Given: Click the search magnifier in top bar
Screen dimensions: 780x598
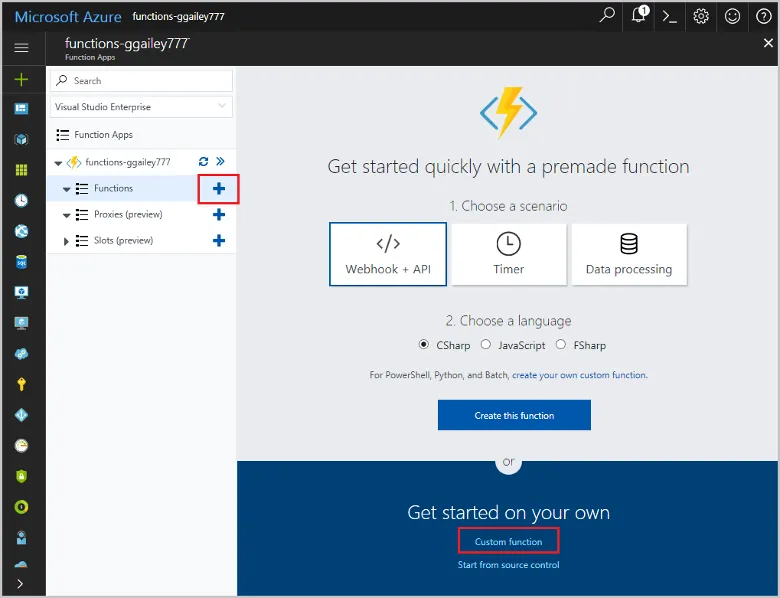Looking at the screenshot, I should pyautogui.click(x=607, y=15).
